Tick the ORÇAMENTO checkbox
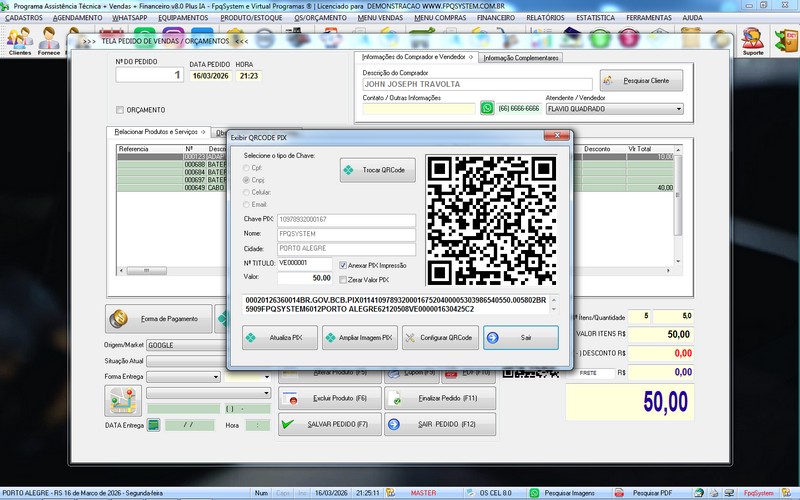 click(120, 110)
